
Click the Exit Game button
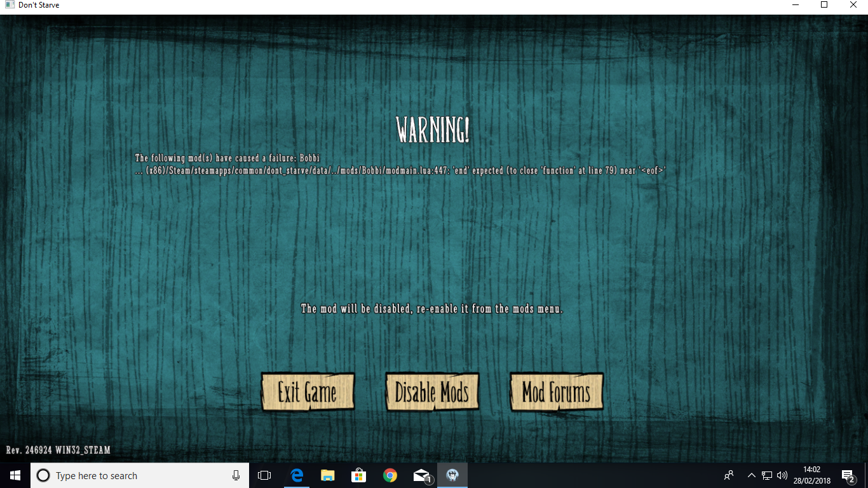point(308,392)
